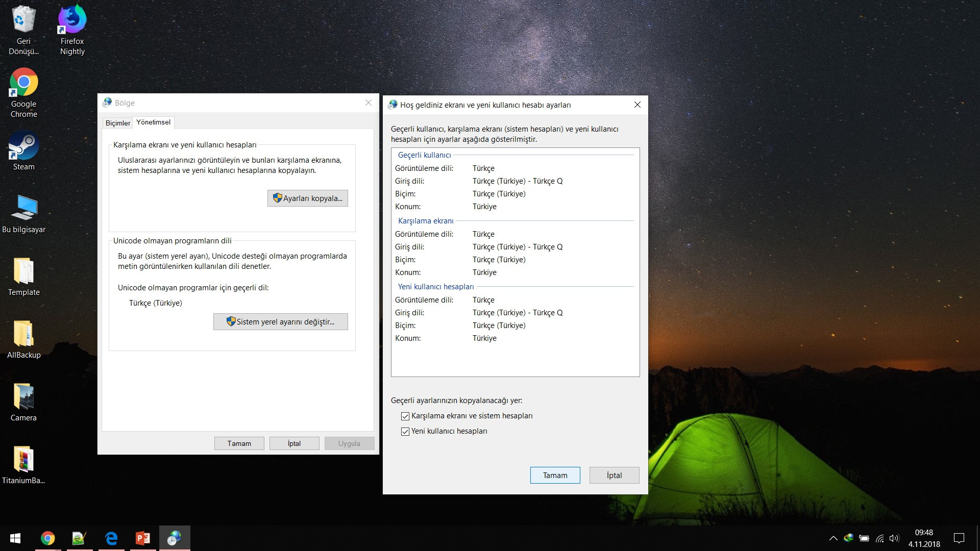Screen dimensions: 980x551
Task: Open the Windows action center notifications
Action: click(959, 538)
